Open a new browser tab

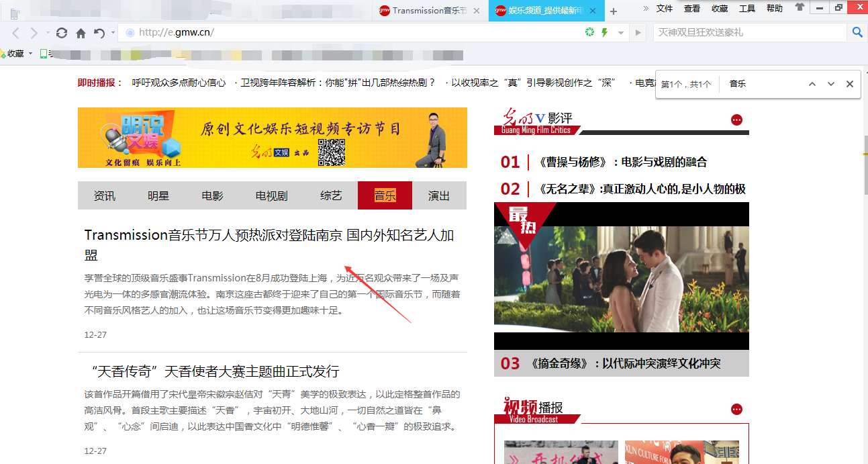[614, 11]
